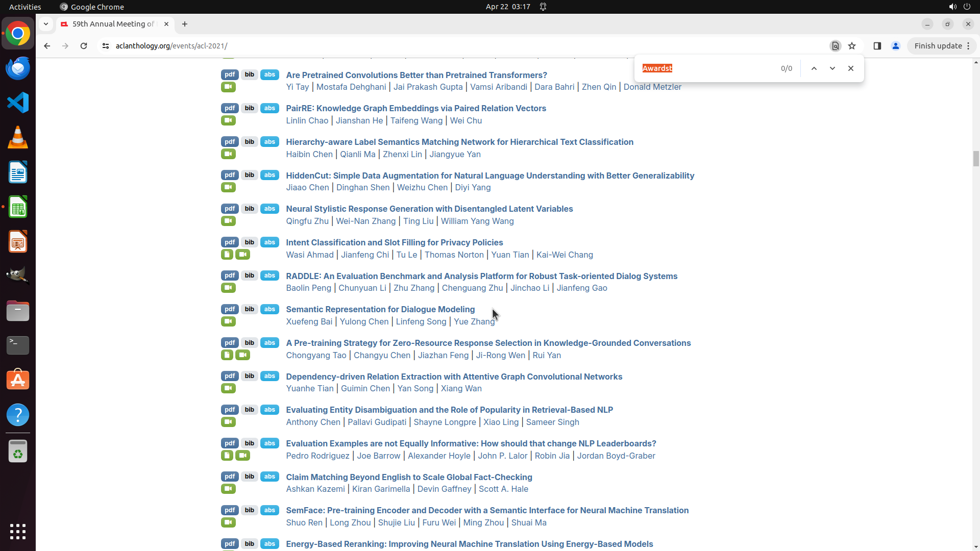The image size is (980, 551).
Task: Click the video icon under PairRE paper
Action: (228, 120)
